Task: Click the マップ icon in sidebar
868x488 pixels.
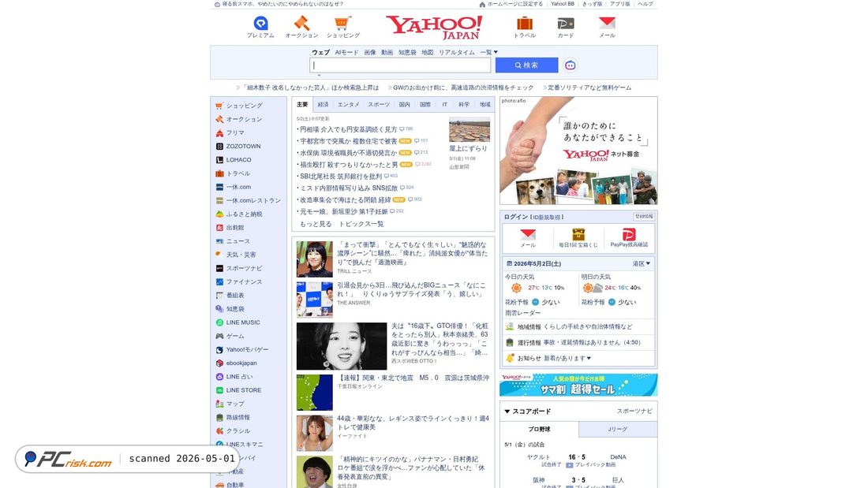Action: 220,404
